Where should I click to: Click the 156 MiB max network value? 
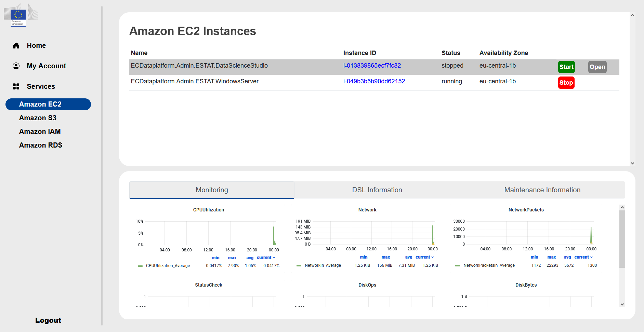[x=385, y=265]
